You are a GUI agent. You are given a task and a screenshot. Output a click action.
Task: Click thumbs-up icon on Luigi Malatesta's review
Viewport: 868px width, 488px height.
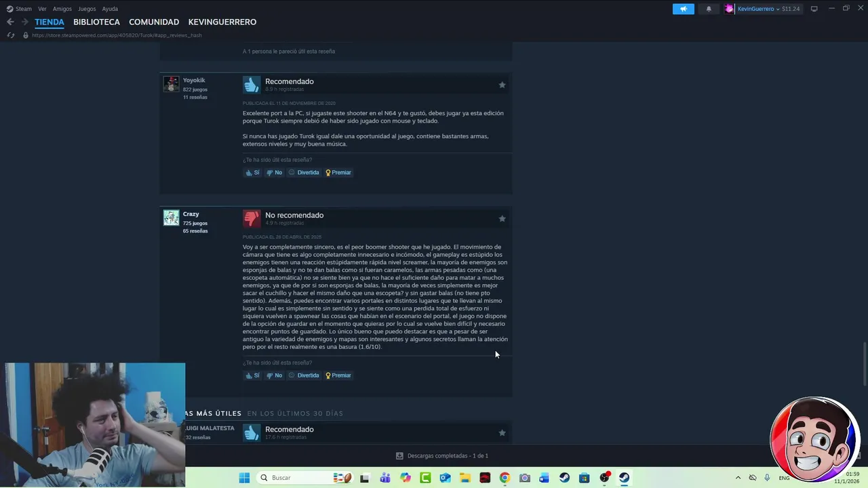[x=252, y=432]
